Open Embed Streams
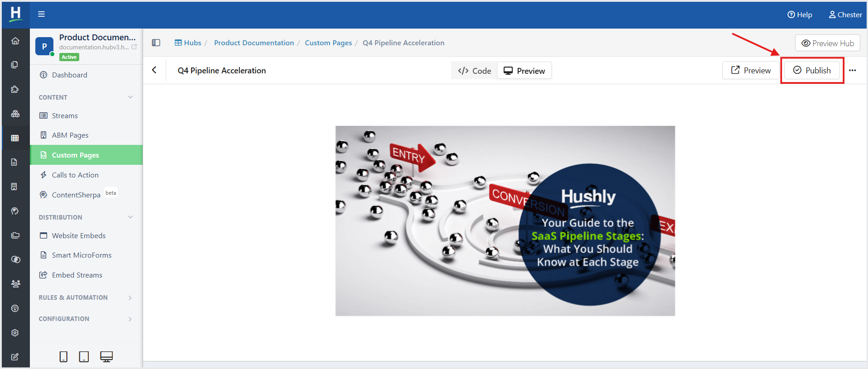Image resolution: width=868 pixels, height=369 pixels. (x=86, y=275)
